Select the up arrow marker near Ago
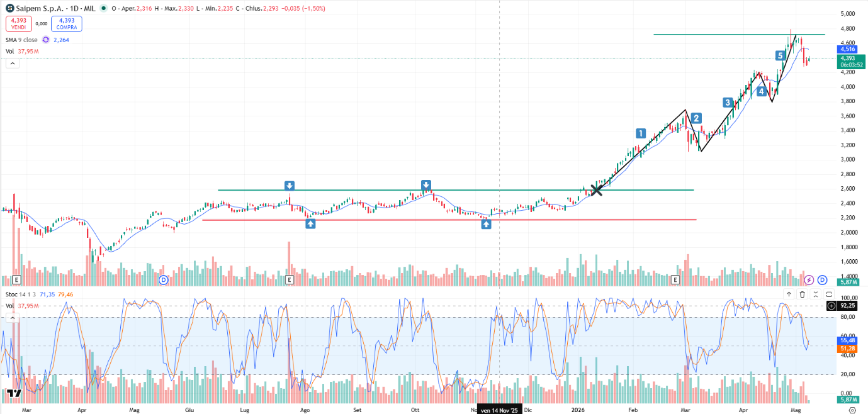This screenshot has width=868, height=414. click(310, 223)
